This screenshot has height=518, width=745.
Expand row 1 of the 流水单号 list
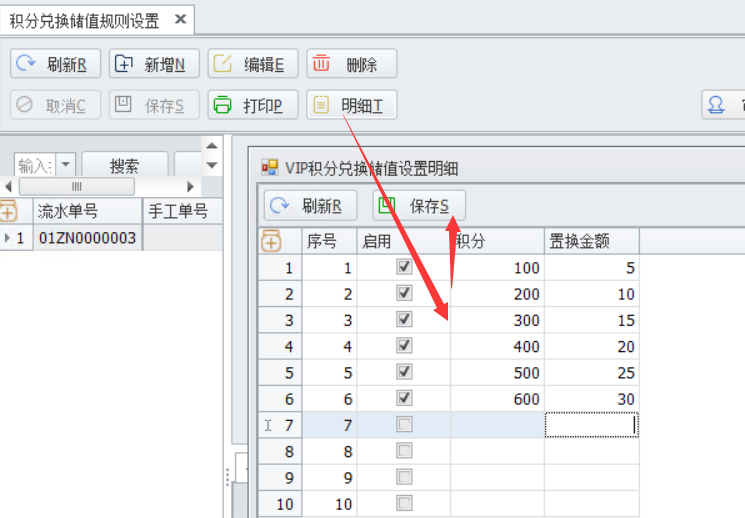tap(8, 238)
